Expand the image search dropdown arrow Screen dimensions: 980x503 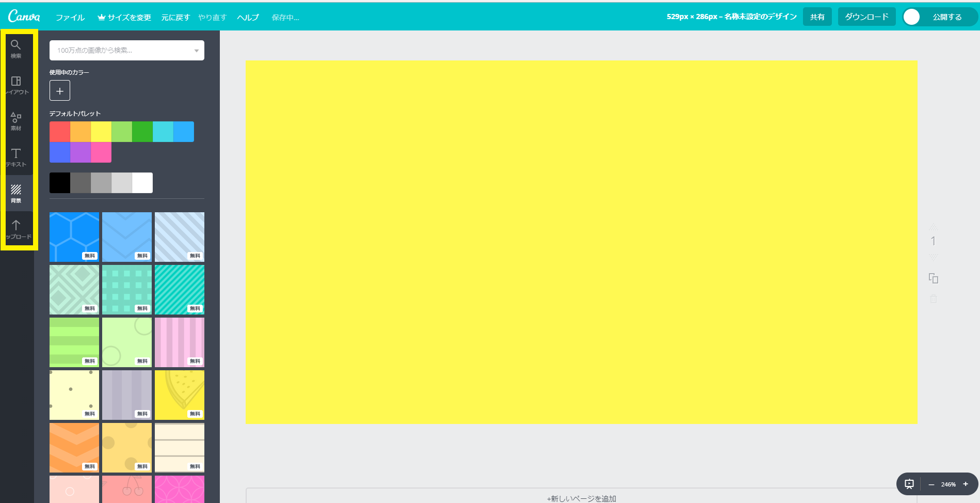coord(197,51)
